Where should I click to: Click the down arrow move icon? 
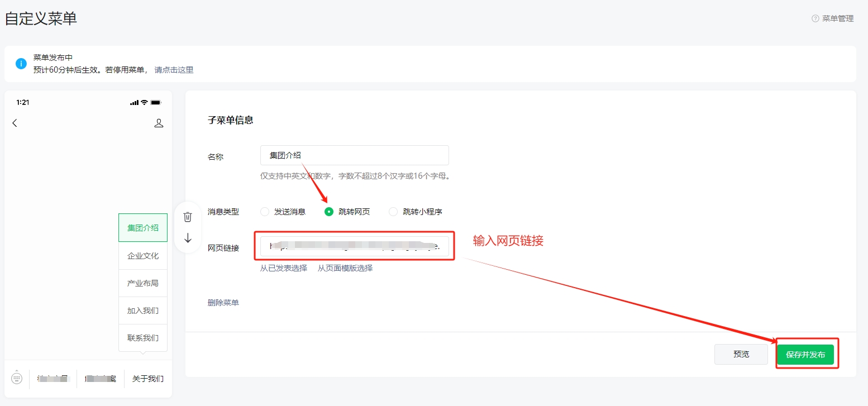pyautogui.click(x=188, y=238)
